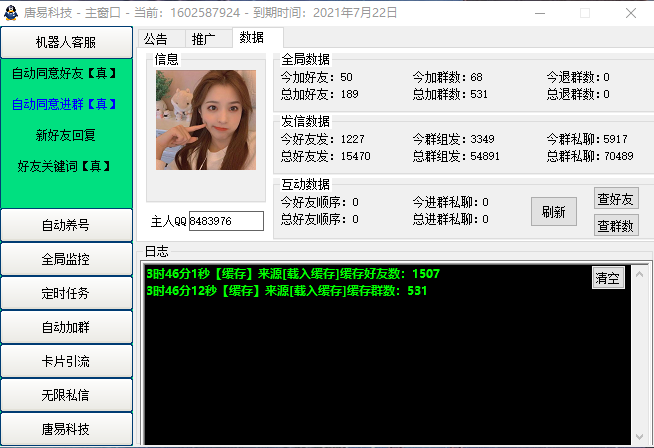Select the 数据 tab
654x448 pixels.
(258, 38)
